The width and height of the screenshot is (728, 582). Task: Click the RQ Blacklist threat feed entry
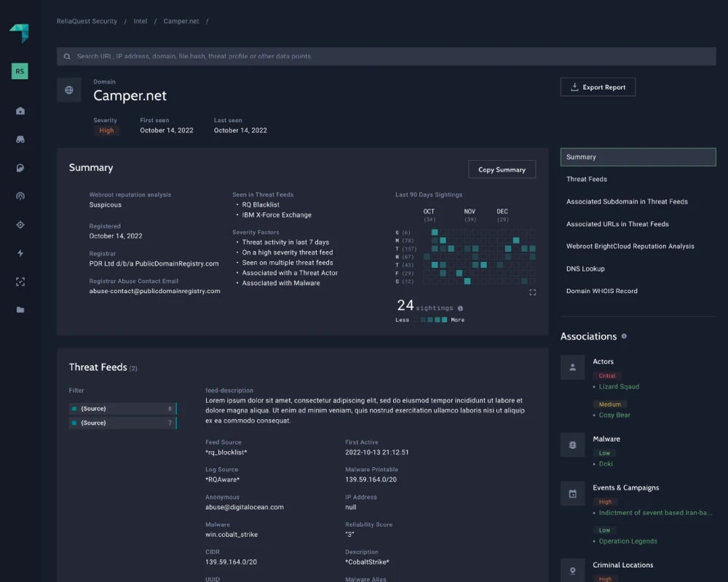261,204
